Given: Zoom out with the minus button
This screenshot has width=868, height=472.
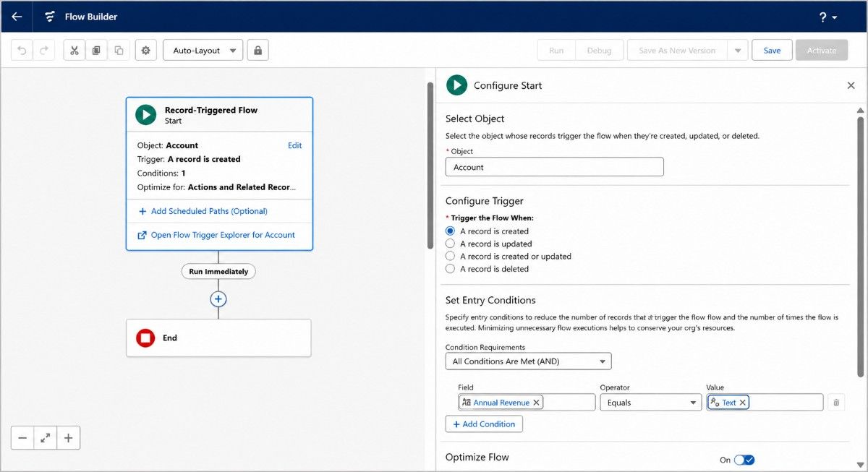Looking at the screenshot, I should 22,438.
